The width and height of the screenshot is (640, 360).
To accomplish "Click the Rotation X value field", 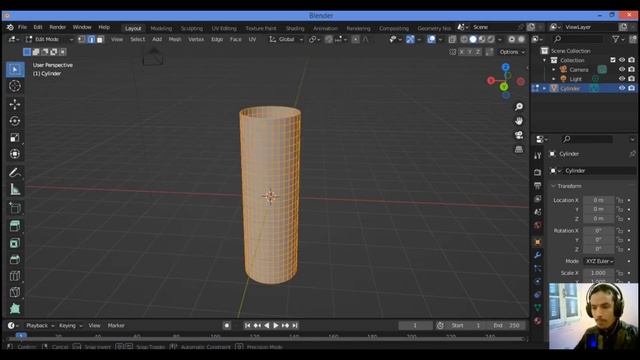I will tap(598, 231).
